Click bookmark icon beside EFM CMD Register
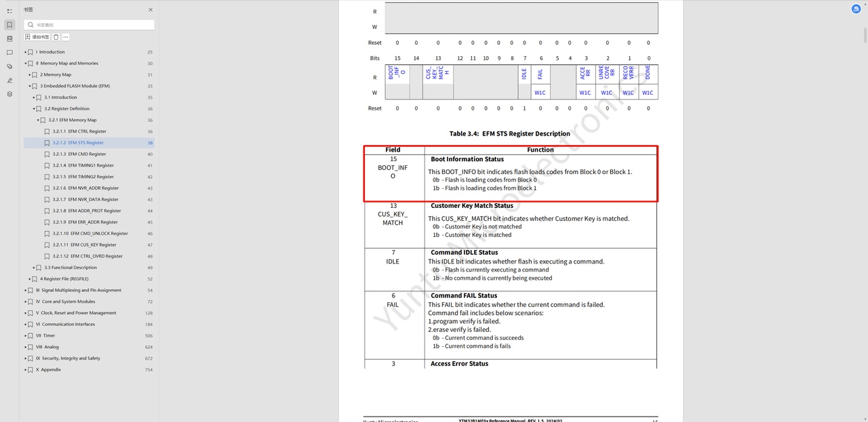 tap(47, 154)
